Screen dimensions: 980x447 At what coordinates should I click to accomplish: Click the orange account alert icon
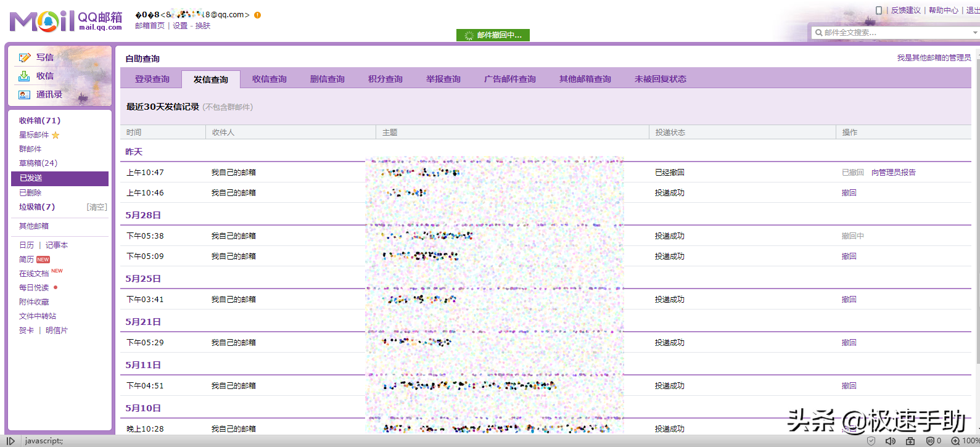(x=257, y=15)
